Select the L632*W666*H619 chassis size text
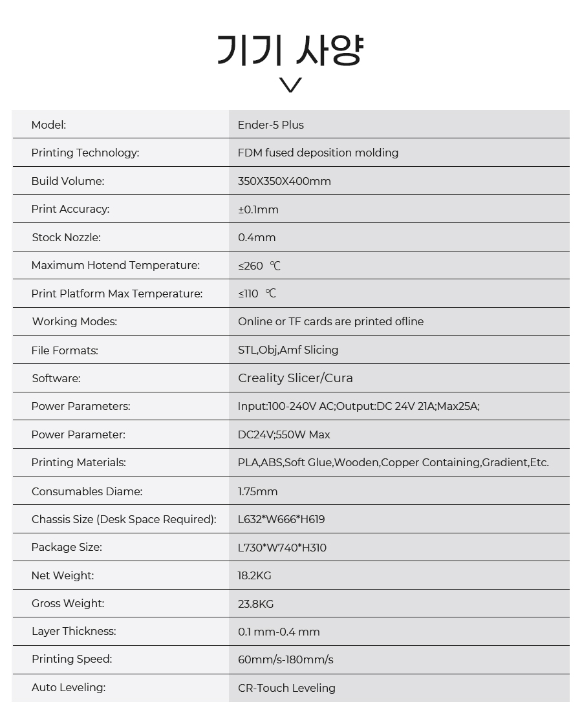Image resolution: width=582 pixels, height=728 pixels. coord(281,519)
